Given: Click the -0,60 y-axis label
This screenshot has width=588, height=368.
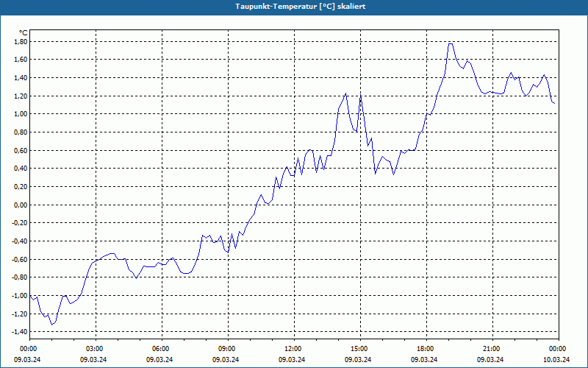Looking at the screenshot, I should pos(20,259).
